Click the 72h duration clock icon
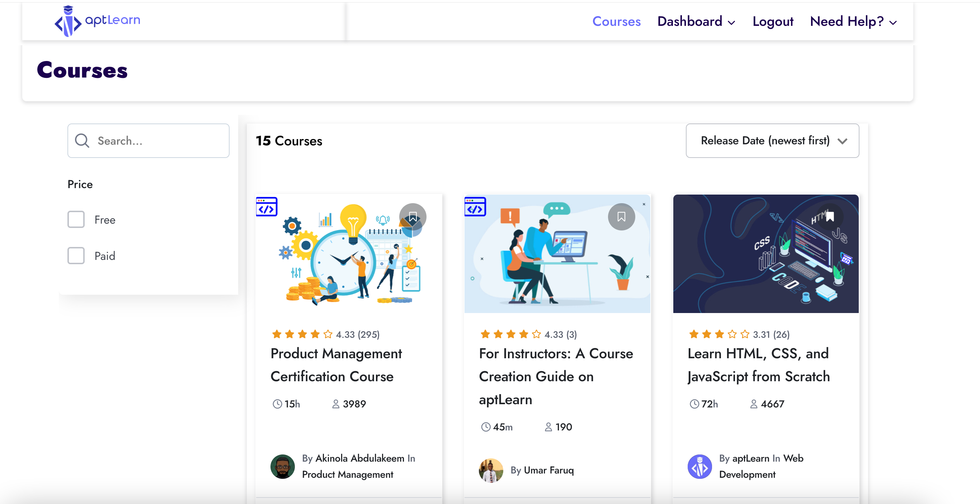This screenshot has height=504, width=980. pyautogui.click(x=694, y=404)
